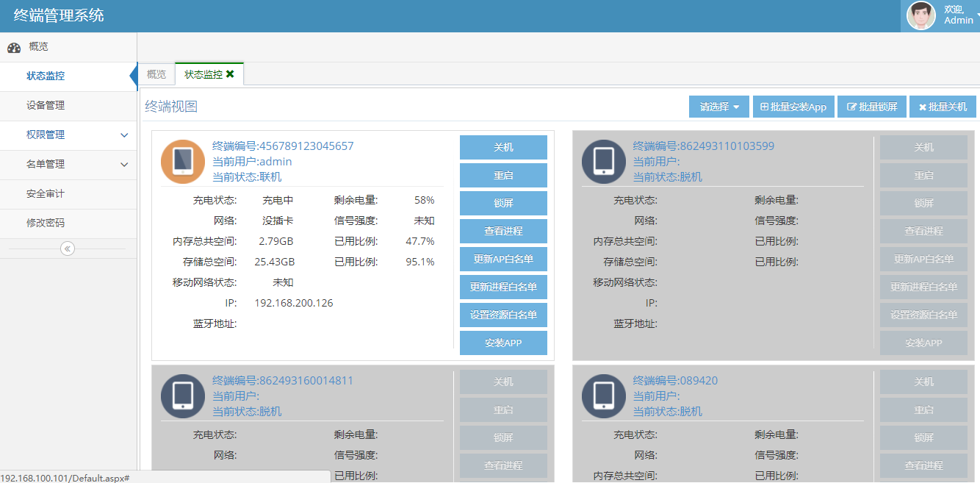Click the dashboard gauge icon beside 概览
Image resolution: width=980 pixels, height=483 pixels.
tap(14, 48)
